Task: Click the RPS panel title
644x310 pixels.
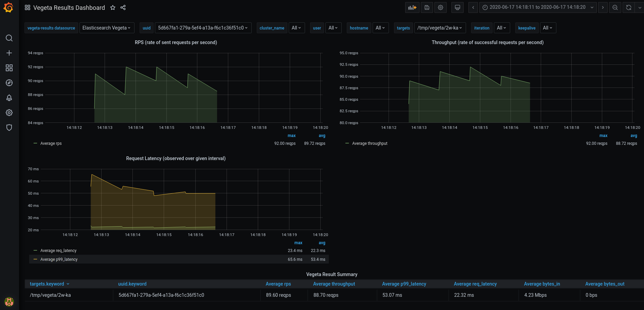Action: pos(176,42)
